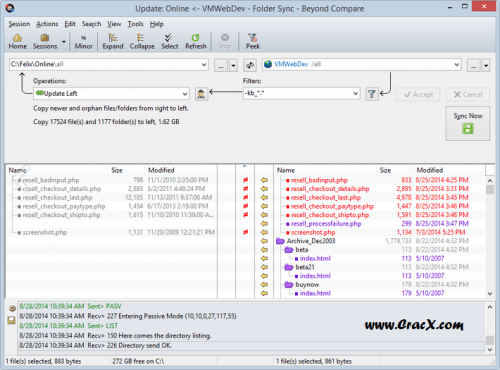Open the Filters combo box
500x370 pixels.
pos(302,94)
